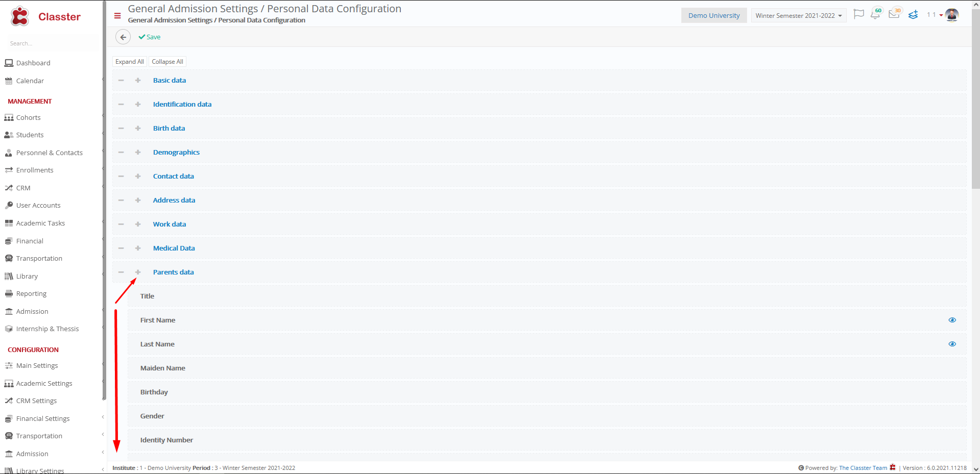
Task: Click the Reporting printer icon
Action: [9, 293]
